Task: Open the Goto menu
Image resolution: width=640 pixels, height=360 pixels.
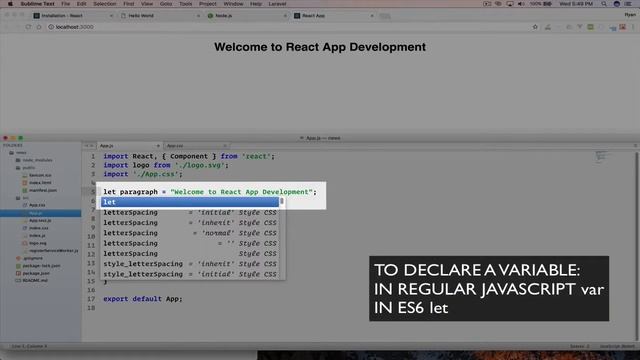Action: (x=166, y=4)
